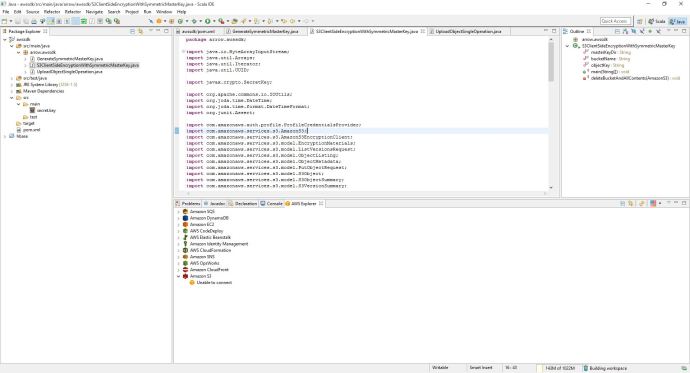Toggle Hide Fields in Outline toolbar
The height and width of the screenshot is (373, 690).
(634, 31)
